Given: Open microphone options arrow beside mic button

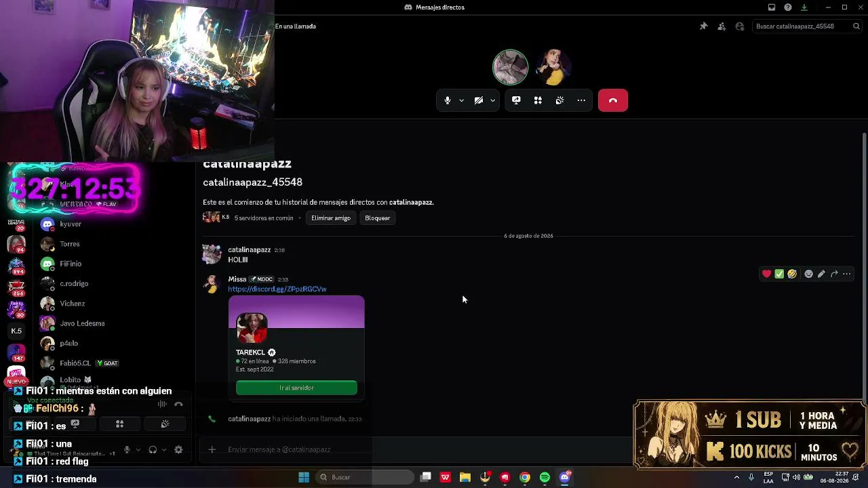Looking at the screenshot, I should [x=461, y=100].
